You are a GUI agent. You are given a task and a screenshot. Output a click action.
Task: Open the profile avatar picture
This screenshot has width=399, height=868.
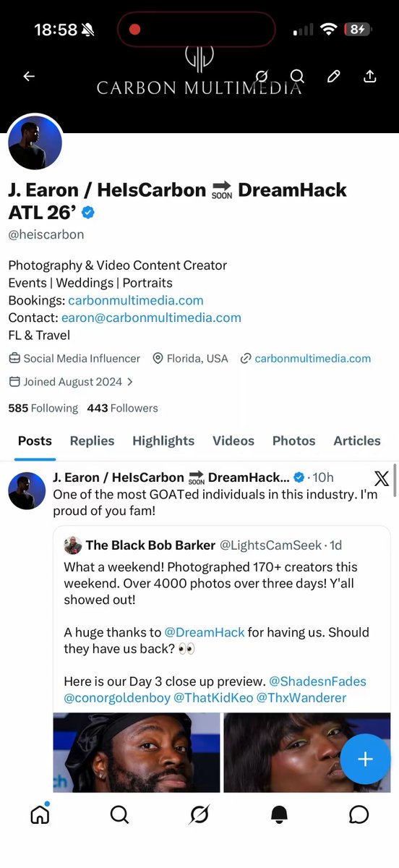coord(35,142)
